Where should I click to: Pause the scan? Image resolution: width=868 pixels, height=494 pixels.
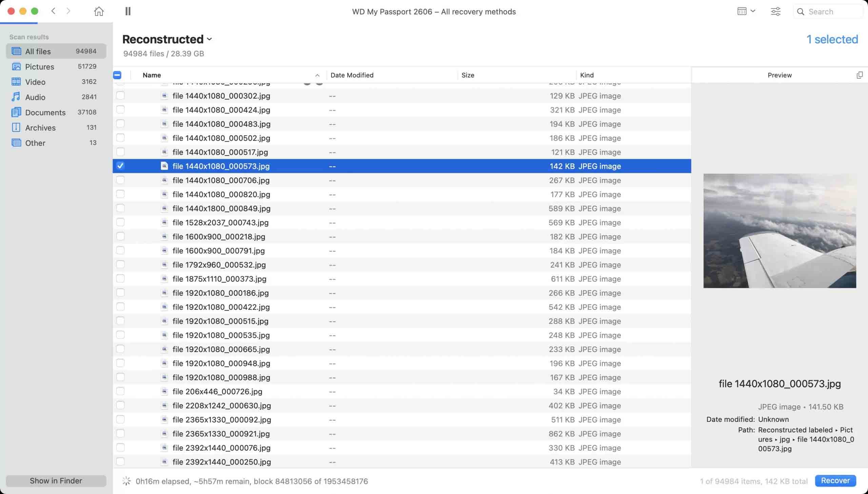pyautogui.click(x=128, y=11)
